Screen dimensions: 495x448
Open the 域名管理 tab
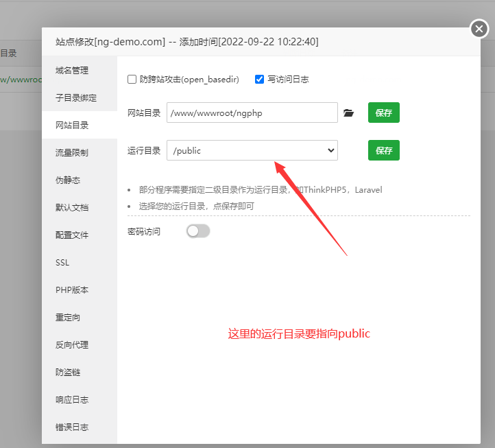(x=72, y=71)
